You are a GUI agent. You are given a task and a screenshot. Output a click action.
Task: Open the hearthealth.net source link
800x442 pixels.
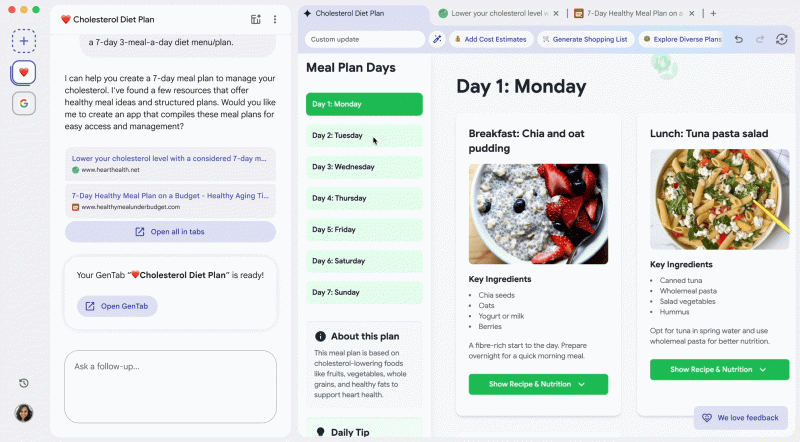(170, 164)
